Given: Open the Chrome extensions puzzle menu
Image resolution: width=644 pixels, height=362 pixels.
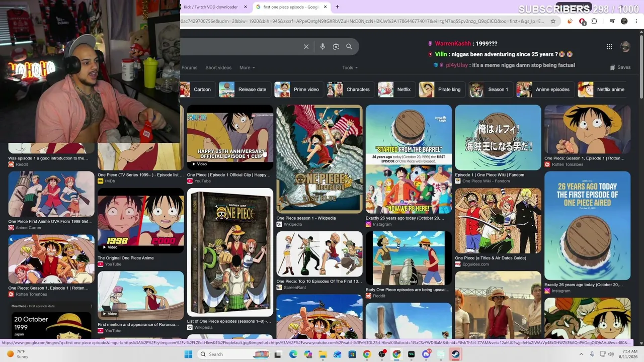Looking at the screenshot, I should [x=594, y=21].
